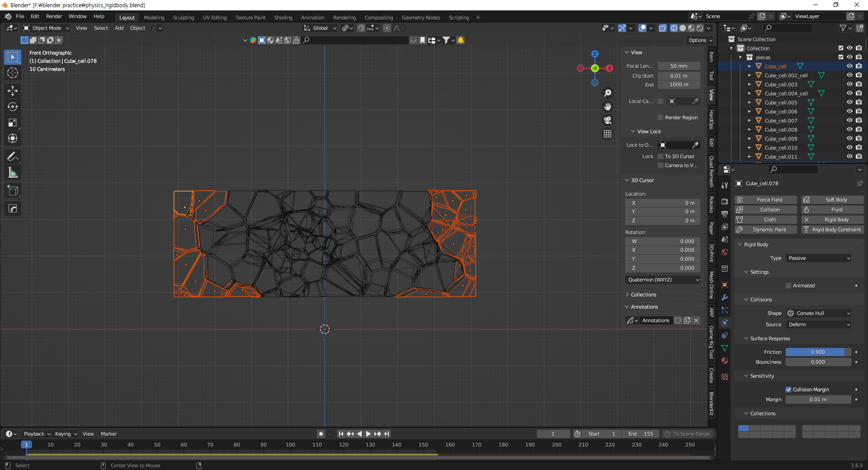The height and width of the screenshot is (470, 868).
Task: Open the collision Shape Convex Hull dropdown
Action: point(819,313)
